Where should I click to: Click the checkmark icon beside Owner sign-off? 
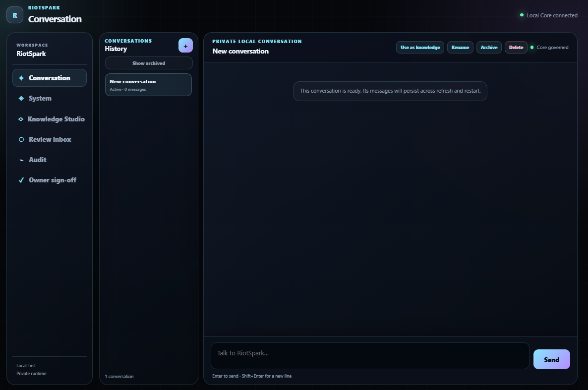pos(21,180)
